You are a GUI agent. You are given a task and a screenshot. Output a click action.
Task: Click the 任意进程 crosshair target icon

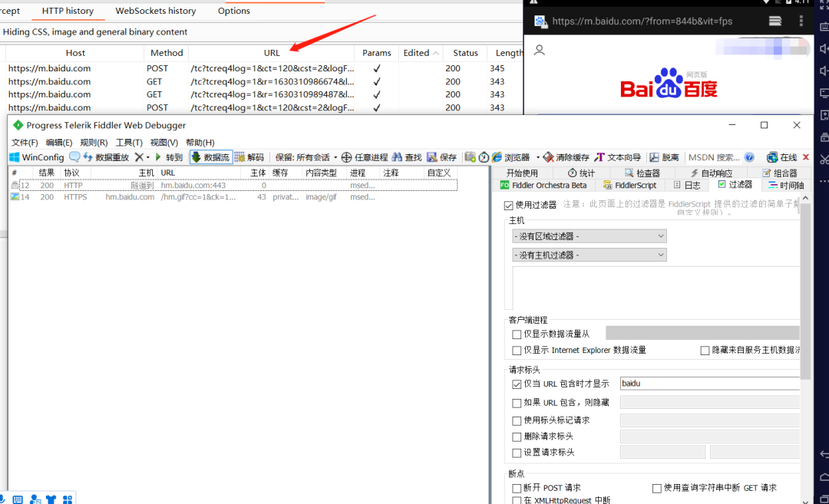click(346, 157)
